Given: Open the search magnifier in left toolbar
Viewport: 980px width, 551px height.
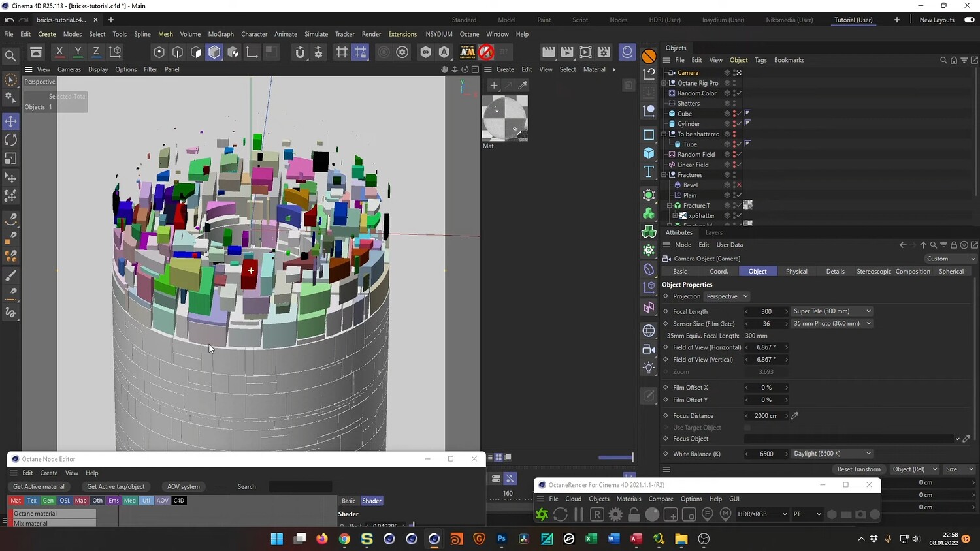Looking at the screenshot, I should pyautogui.click(x=11, y=56).
